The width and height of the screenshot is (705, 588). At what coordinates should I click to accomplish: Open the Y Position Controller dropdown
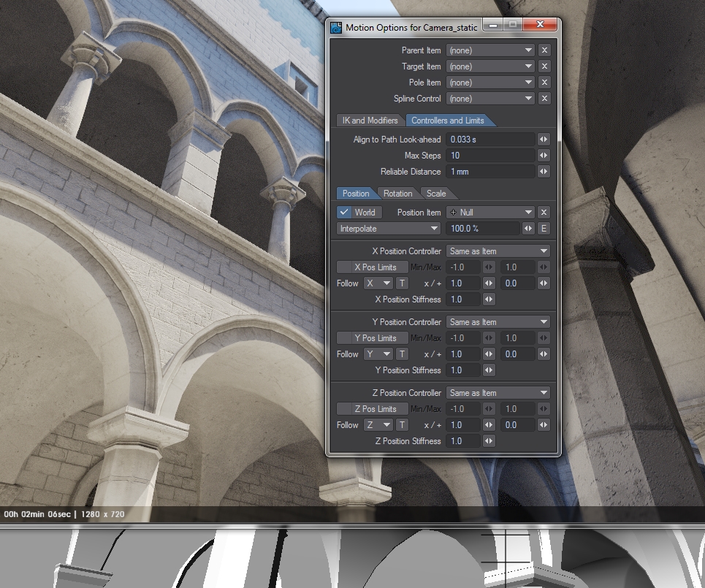pos(498,322)
